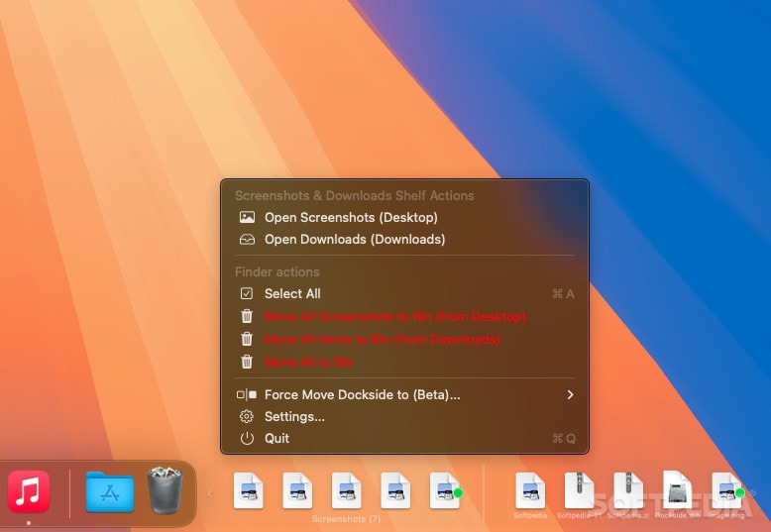This screenshot has height=532, width=771.
Task: Click the Settings gear icon in menu
Action: (x=247, y=416)
